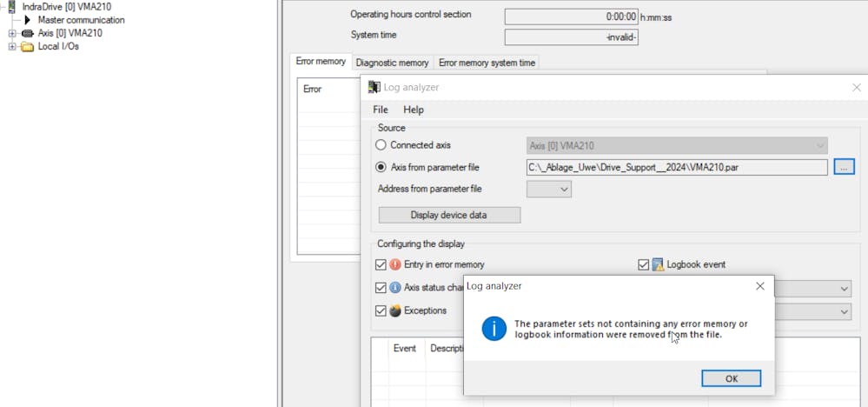Uncheck the Entry in error memory checkbox
This screenshot has width=868, height=407.
click(x=381, y=264)
